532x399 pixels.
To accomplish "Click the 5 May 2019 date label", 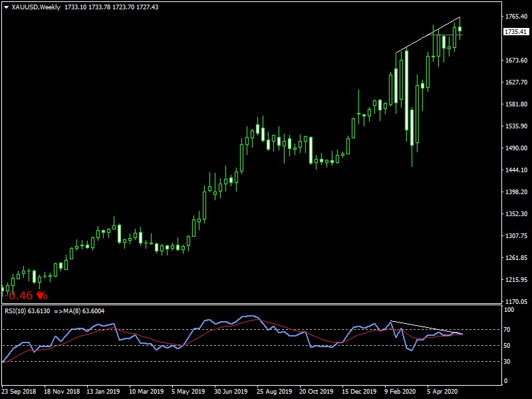I will (x=188, y=392).
